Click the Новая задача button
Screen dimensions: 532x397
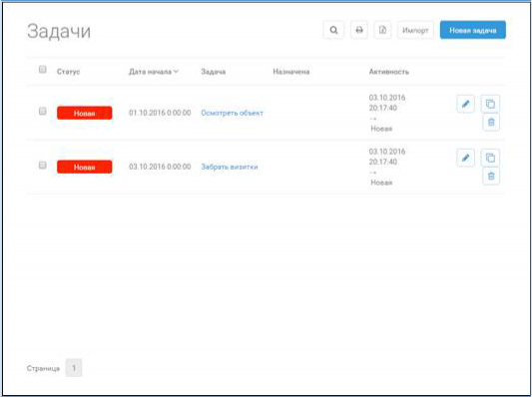pos(473,30)
